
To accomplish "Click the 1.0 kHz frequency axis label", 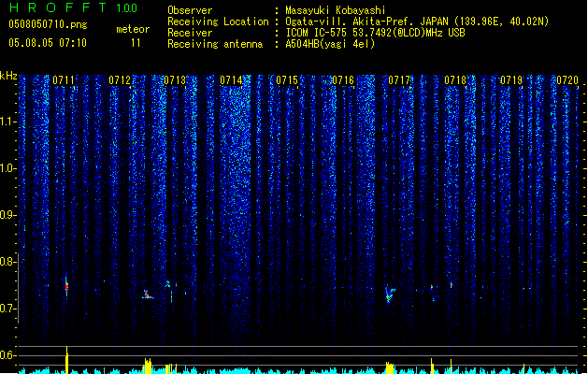I will tap(7, 168).
